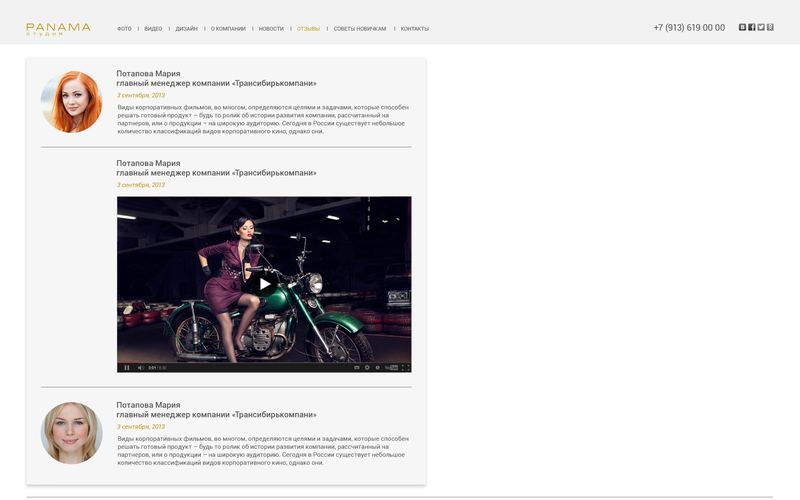
Task: Open the video settings gear
Action: click(367, 367)
